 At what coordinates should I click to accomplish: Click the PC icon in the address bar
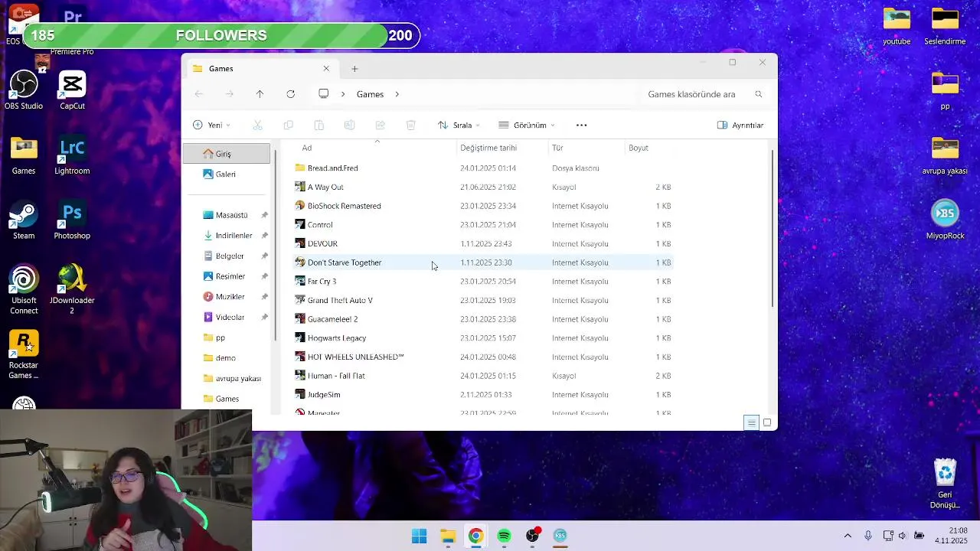pos(324,94)
